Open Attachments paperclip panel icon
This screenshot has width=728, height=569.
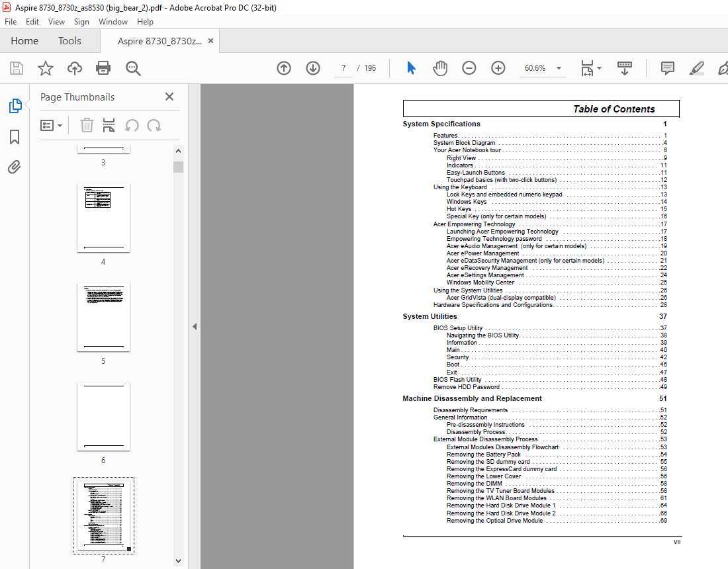click(15, 167)
